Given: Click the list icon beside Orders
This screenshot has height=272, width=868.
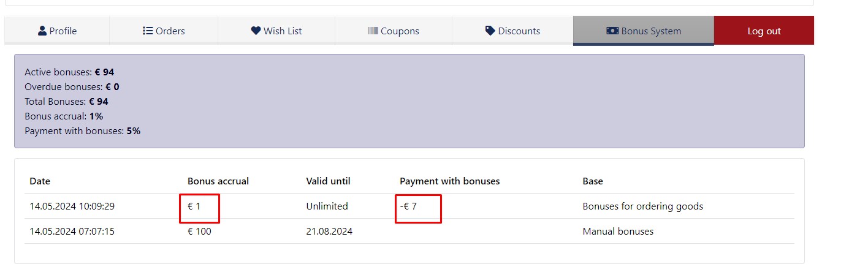Looking at the screenshot, I should coord(148,31).
